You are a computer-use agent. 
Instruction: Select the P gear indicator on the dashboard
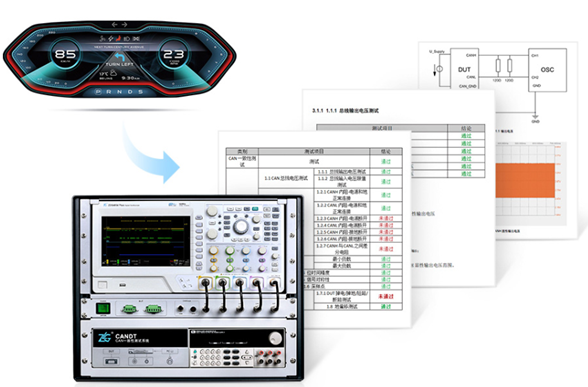98,92
